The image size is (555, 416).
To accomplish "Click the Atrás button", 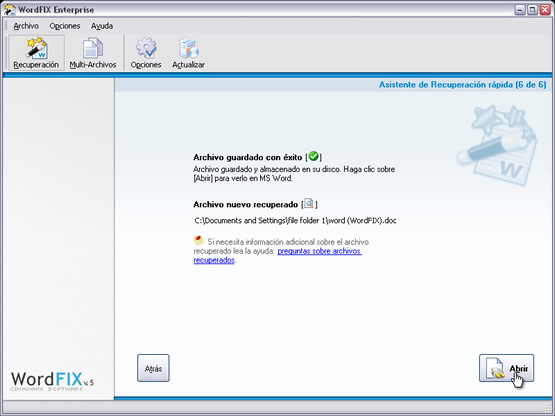I will coord(153,368).
